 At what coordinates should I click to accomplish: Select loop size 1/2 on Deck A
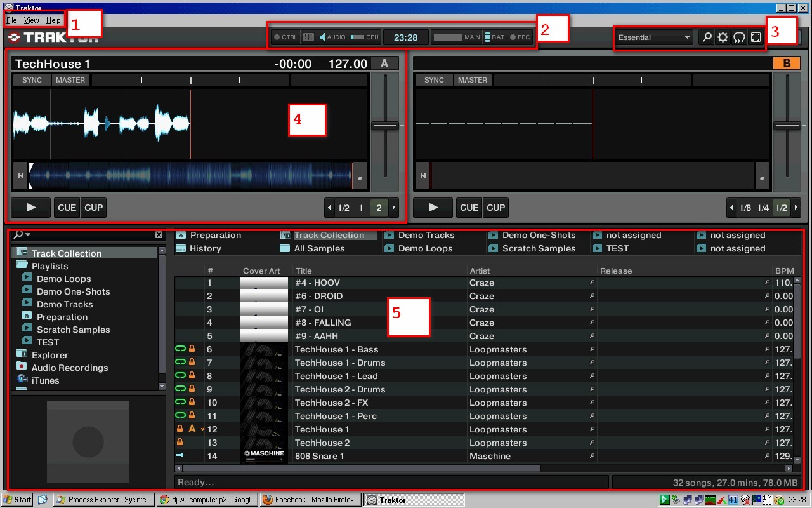343,208
